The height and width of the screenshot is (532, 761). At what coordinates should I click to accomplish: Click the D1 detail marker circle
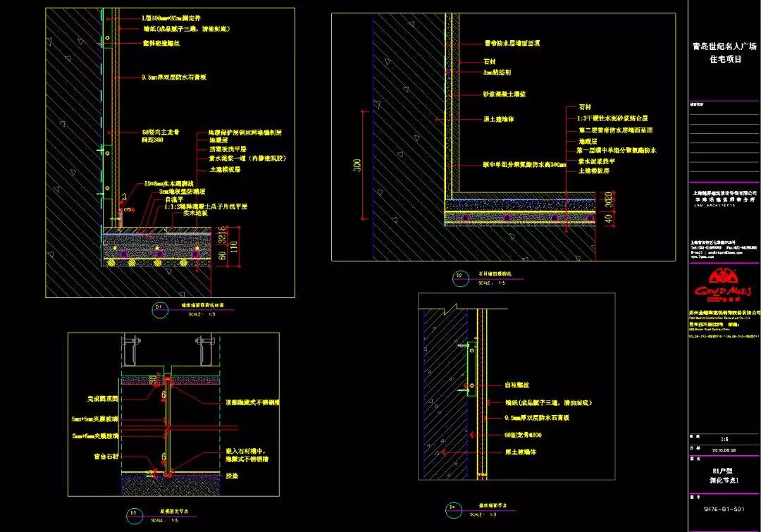pyautogui.click(x=160, y=309)
